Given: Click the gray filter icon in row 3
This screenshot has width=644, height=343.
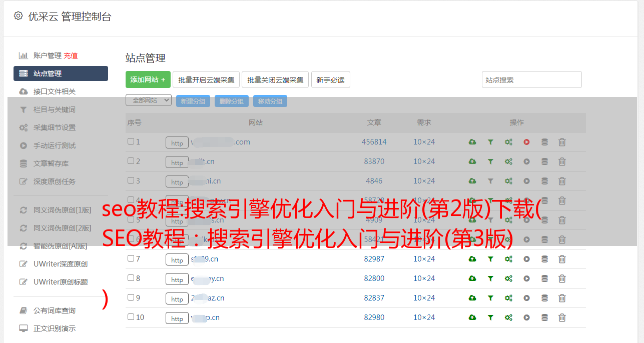Looking at the screenshot, I should pos(490,181).
